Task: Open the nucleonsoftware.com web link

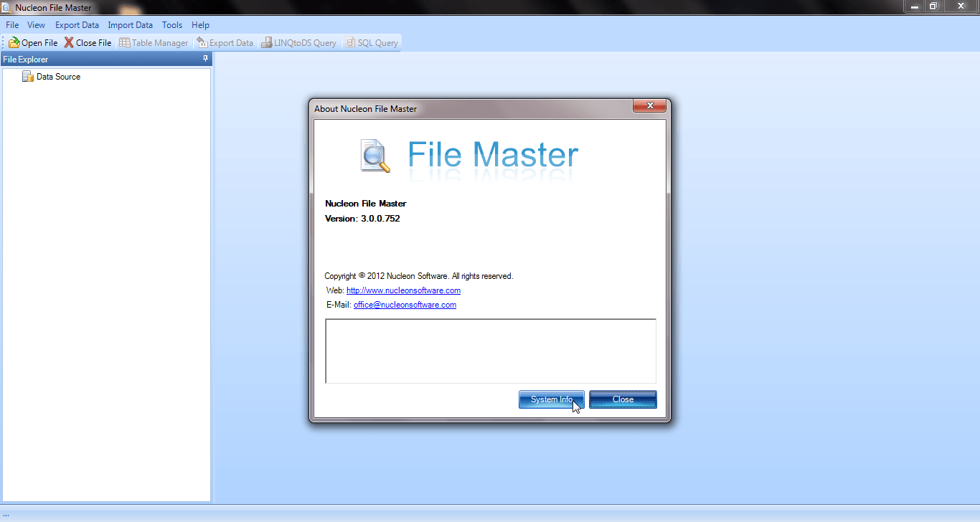Action: coord(403,290)
